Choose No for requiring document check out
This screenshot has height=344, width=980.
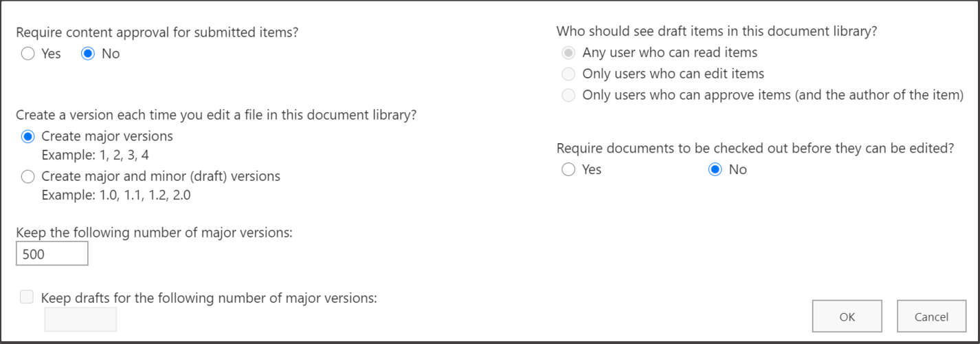715,169
